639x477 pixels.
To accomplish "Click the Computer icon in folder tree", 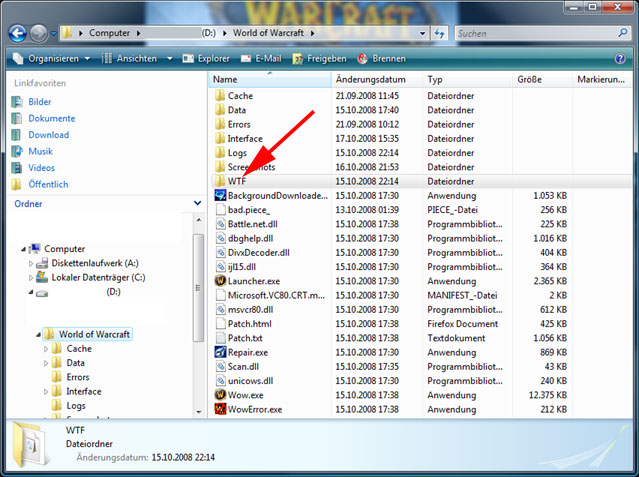I will coord(35,248).
